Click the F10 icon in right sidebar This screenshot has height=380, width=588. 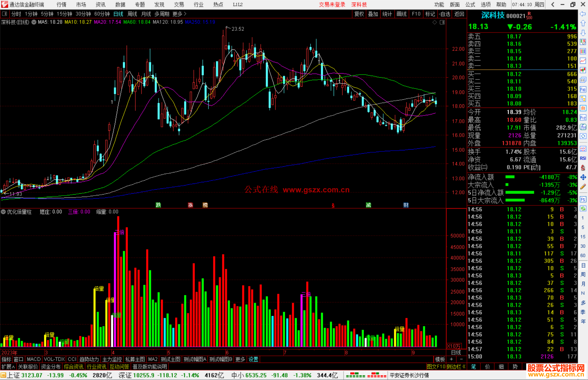point(583,89)
